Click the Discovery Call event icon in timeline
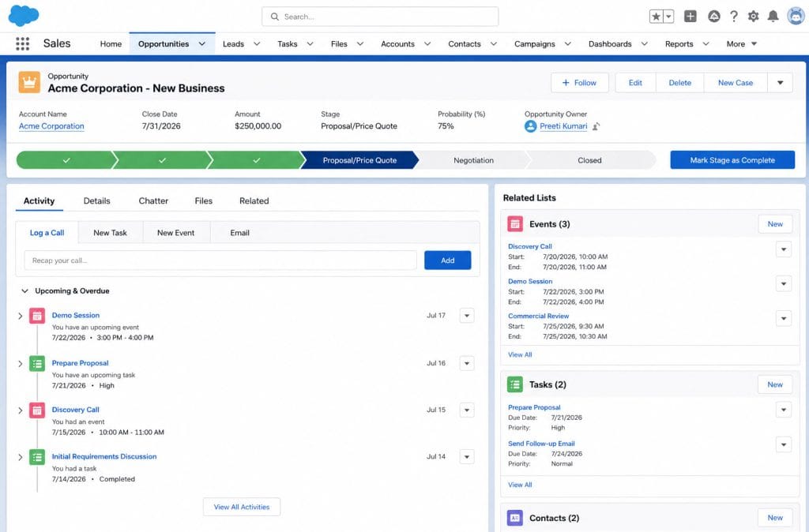 [x=36, y=410]
